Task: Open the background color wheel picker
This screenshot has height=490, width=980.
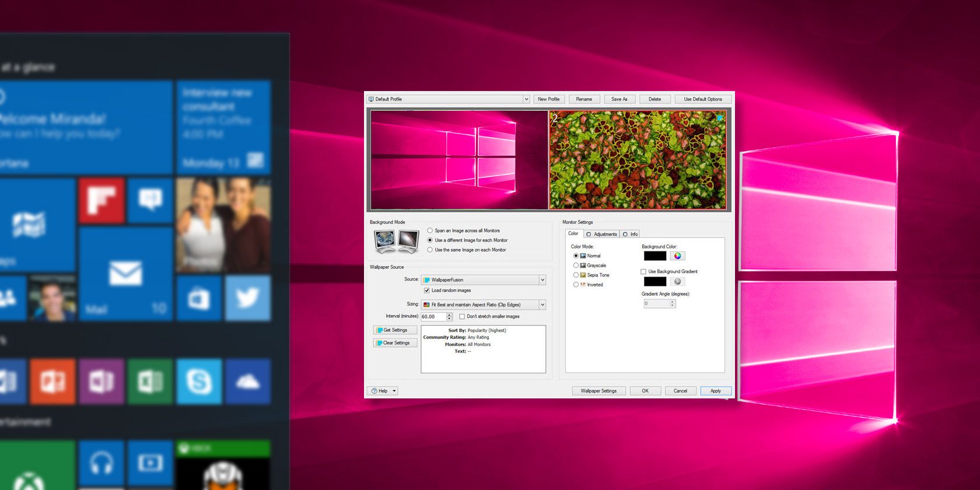Action: tap(677, 256)
